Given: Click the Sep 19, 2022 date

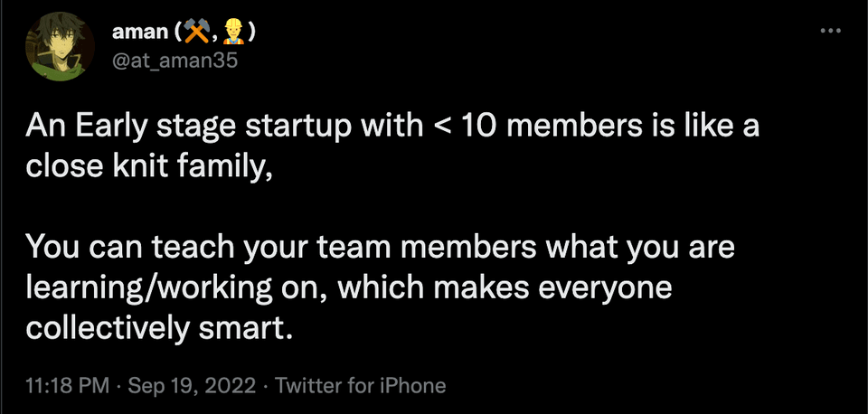Looking at the screenshot, I should 192,385.
